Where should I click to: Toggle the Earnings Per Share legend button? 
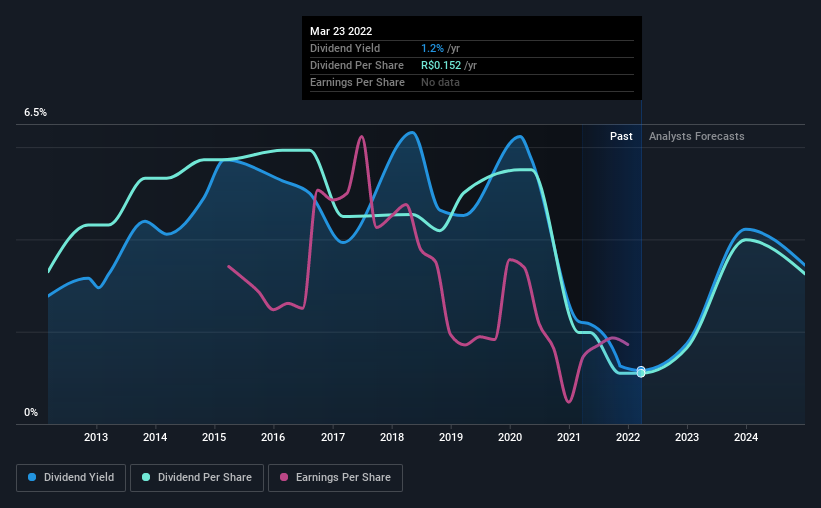(335, 478)
